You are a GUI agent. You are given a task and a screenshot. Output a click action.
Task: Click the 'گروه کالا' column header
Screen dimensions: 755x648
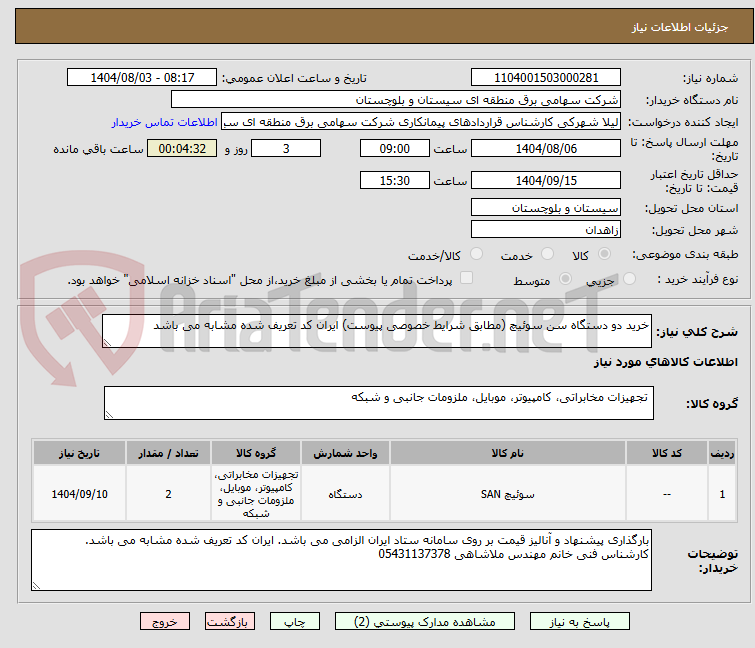(x=256, y=453)
